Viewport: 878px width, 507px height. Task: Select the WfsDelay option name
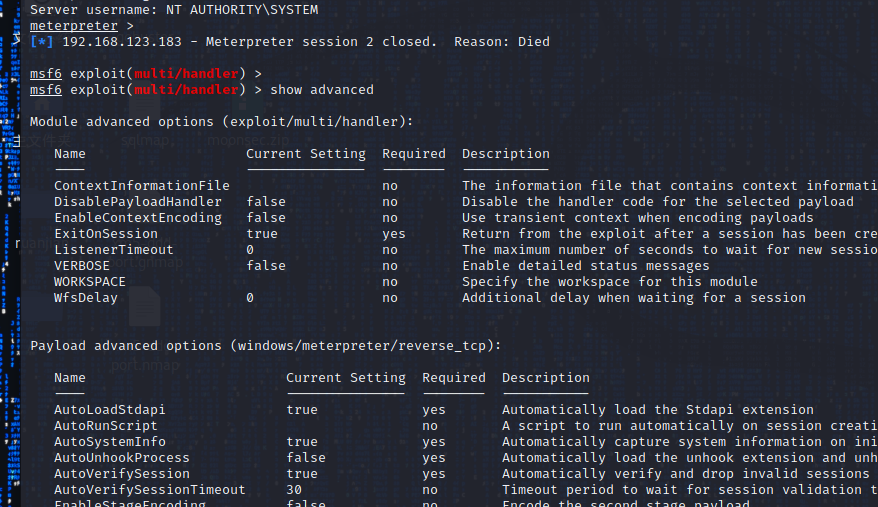pyautogui.click(x=86, y=297)
